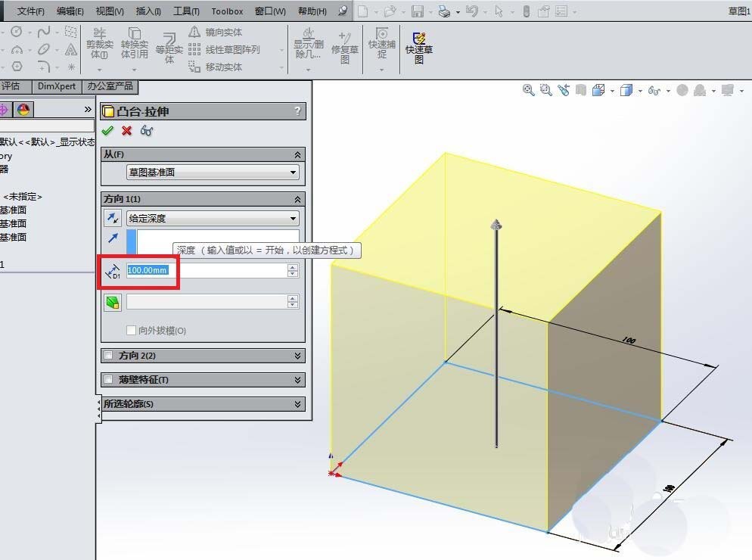Click undo icon in top toolbar
752x560 pixels.
point(472,11)
